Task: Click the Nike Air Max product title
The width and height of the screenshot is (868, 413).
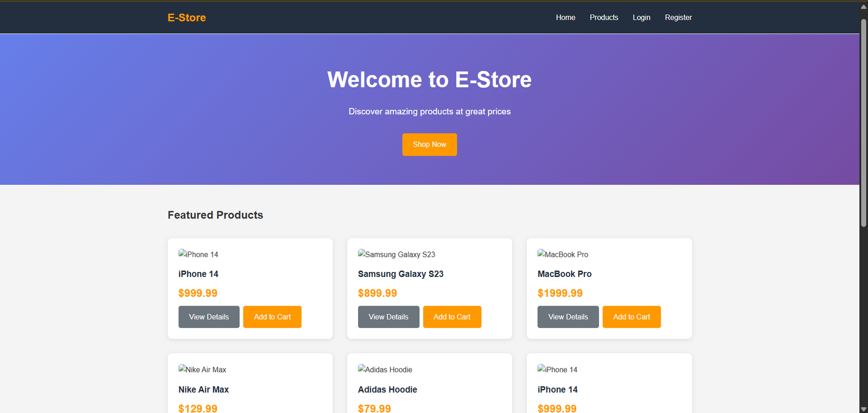Action: click(203, 389)
